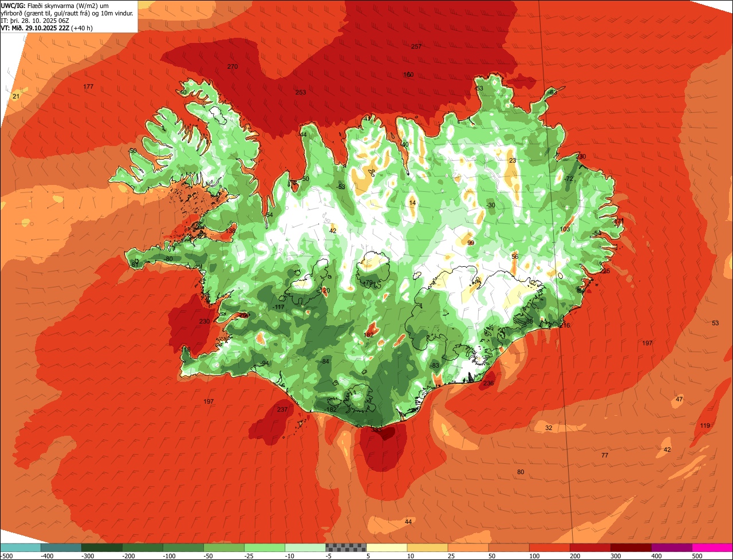Select the yellow-orange 10 to 25 legend swatch
Viewport: 733px width, 560px height.
(427, 547)
